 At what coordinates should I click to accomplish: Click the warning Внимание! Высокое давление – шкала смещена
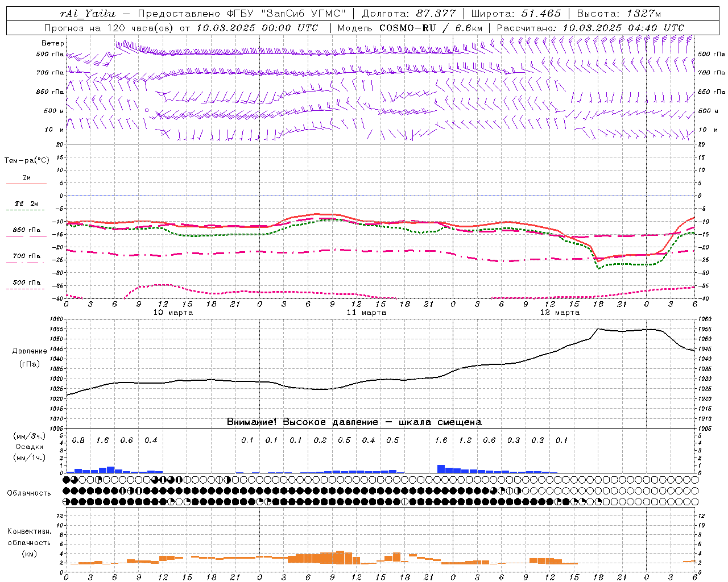point(354,422)
